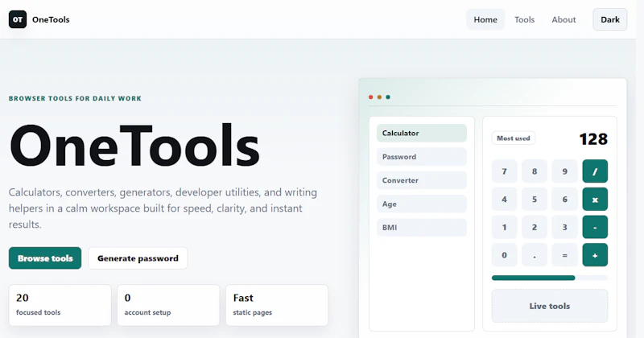The image size is (644, 338).
Task: Tap calculator key 2
Action: [535, 227]
